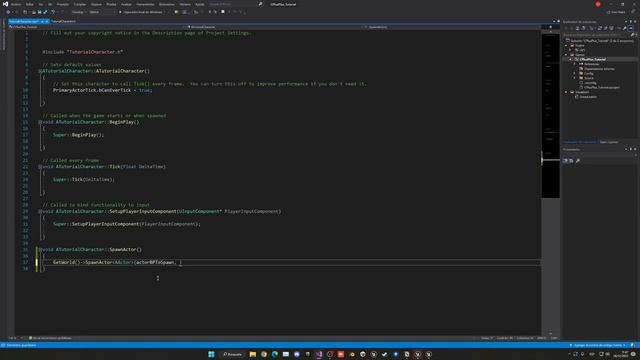Viewport: 640px width, 360px height.
Task: Open the Editar menu
Action: pyautogui.click(x=29, y=4)
